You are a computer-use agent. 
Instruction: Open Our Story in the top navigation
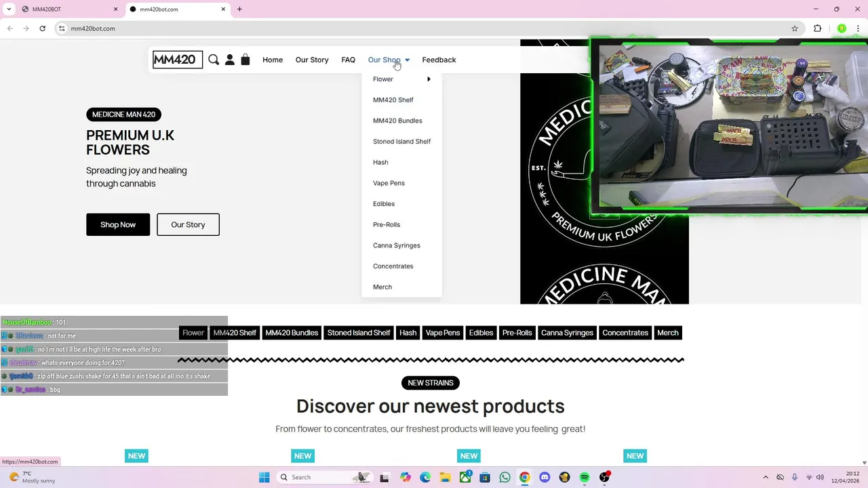312,60
